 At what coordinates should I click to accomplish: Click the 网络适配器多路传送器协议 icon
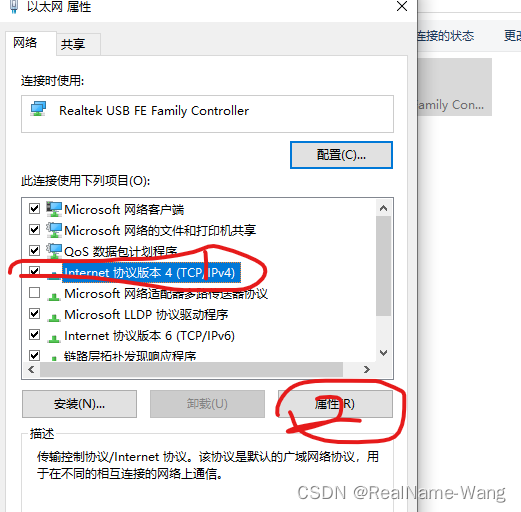(x=54, y=295)
